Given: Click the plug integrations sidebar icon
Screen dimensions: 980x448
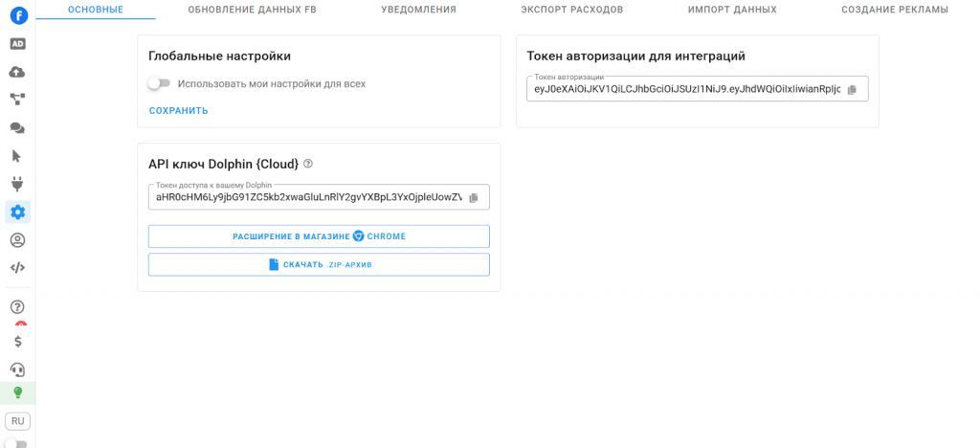Looking at the screenshot, I should (17, 184).
